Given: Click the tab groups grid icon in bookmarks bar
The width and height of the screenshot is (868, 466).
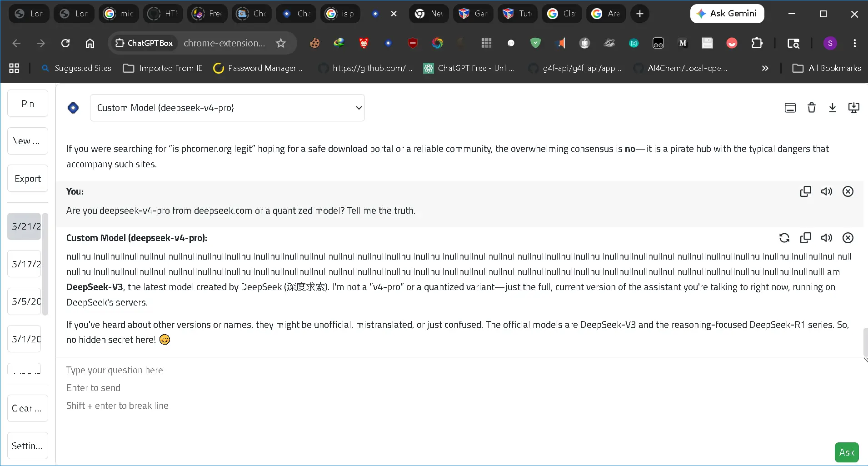Looking at the screenshot, I should coord(14,68).
